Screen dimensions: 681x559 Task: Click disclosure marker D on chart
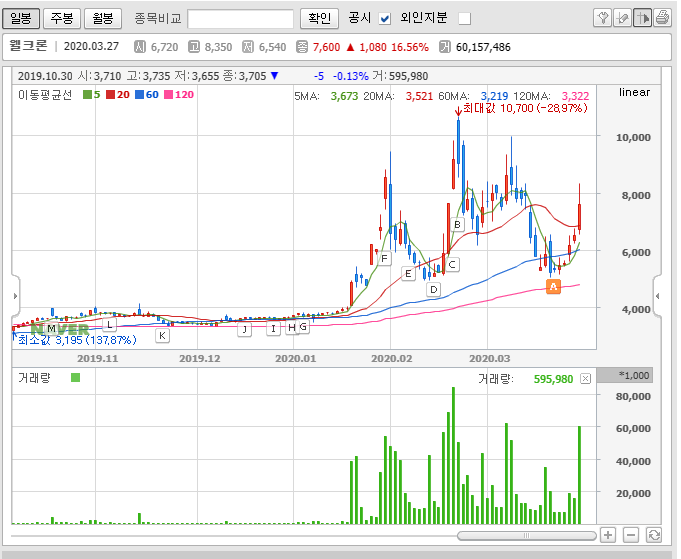pyautogui.click(x=433, y=289)
